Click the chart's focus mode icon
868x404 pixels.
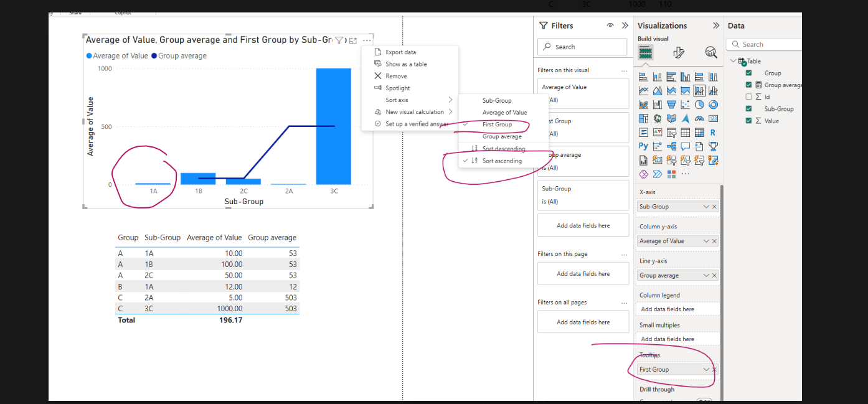pos(353,40)
